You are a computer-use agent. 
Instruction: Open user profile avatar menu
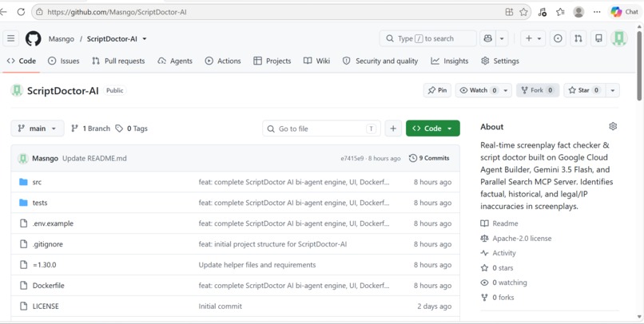619,38
